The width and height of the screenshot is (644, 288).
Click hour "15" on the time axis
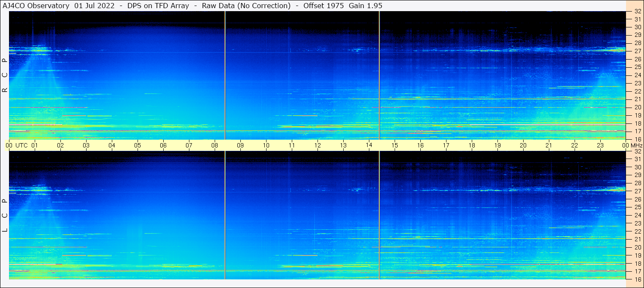click(395, 145)
